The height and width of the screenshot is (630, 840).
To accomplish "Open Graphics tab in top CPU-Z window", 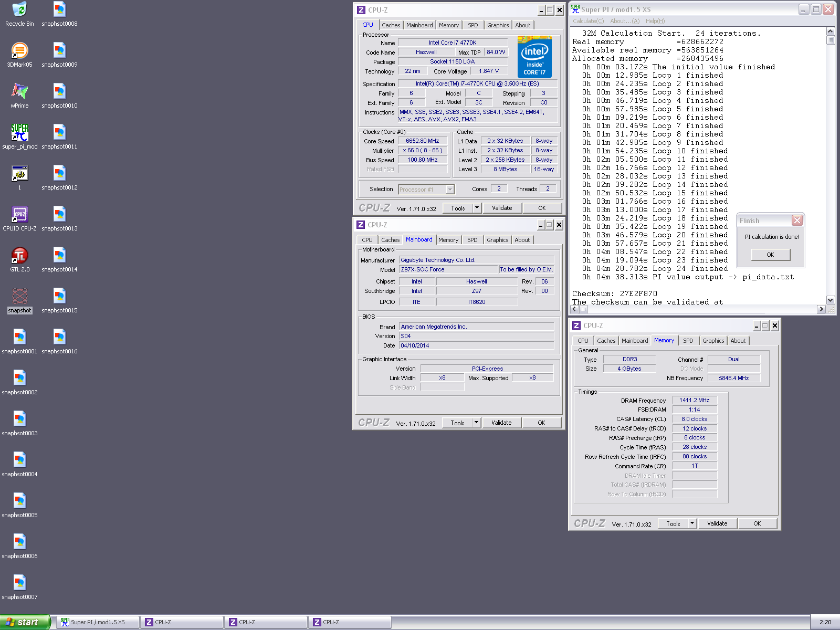I will click(x=498, y=25).
